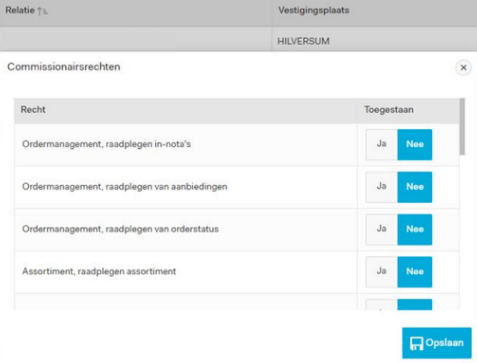Viewport: 477px width, 363px height.
Task: Close the Commissionairsrechten dialog with the X
Action: pos(463,68)
